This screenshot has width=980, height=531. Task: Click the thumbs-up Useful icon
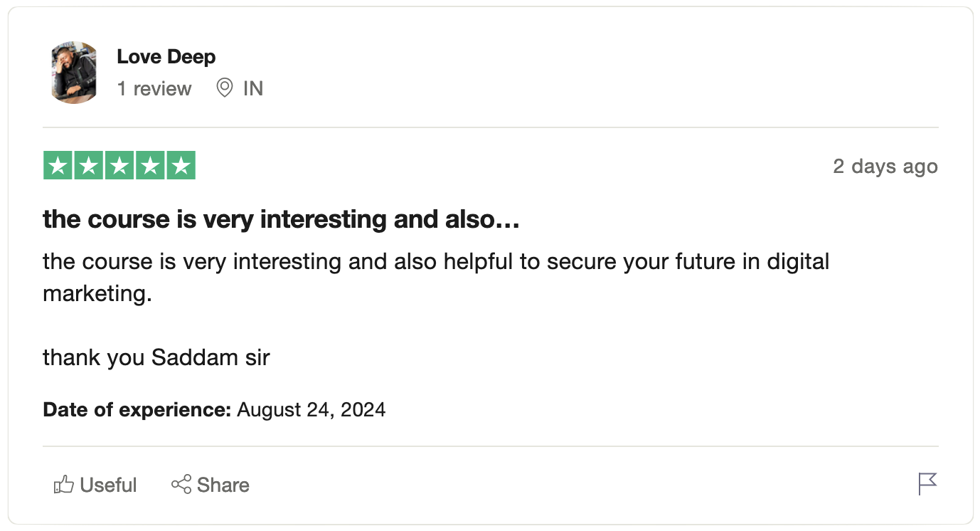64,485
